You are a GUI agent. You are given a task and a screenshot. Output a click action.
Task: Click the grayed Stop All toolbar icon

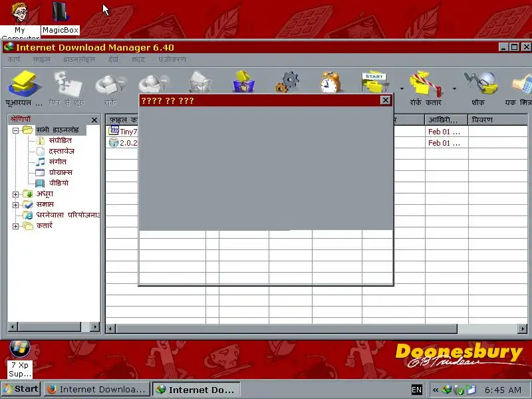(x=154, y=84)
